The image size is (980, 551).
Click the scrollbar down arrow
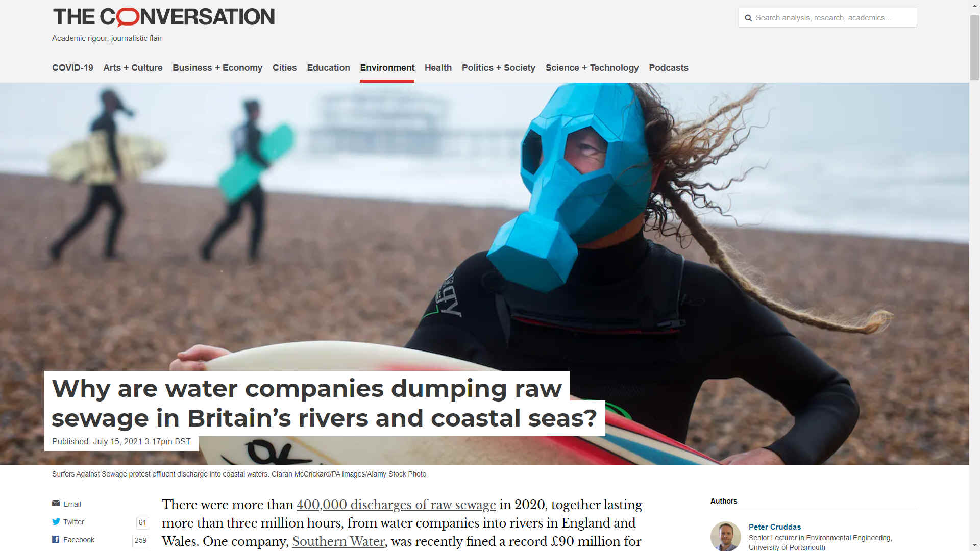click(975, 545)
